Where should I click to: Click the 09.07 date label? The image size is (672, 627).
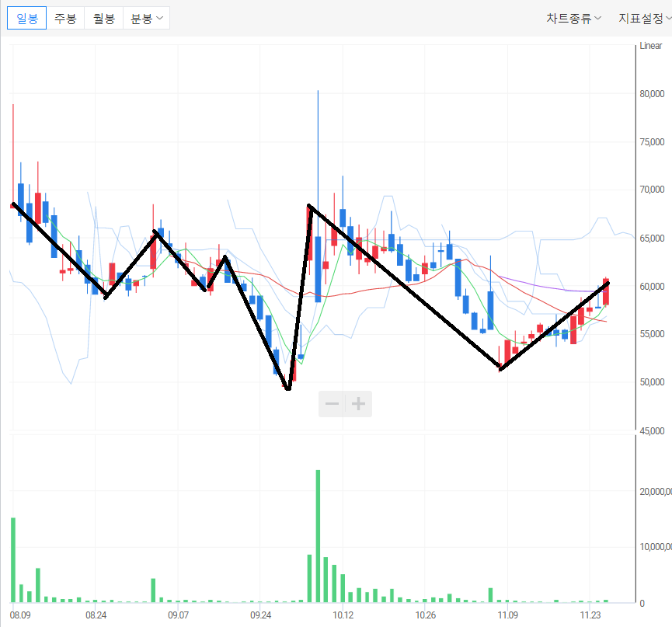tap(178, 615)
